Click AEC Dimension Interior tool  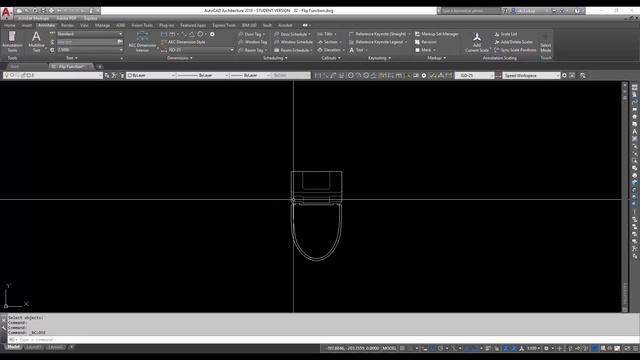coord(142,42)
